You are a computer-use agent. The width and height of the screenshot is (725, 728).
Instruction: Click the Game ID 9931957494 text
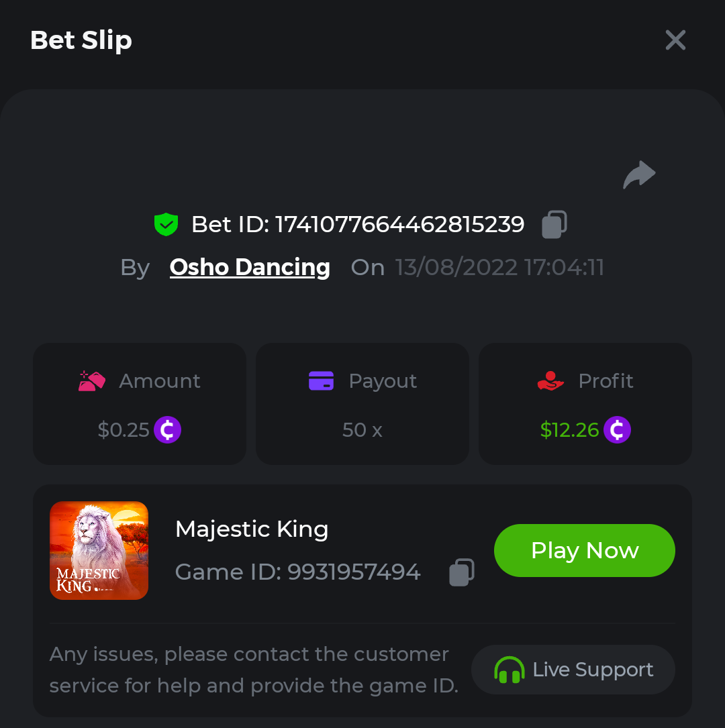pyautogui.click(x=297, y=572)
